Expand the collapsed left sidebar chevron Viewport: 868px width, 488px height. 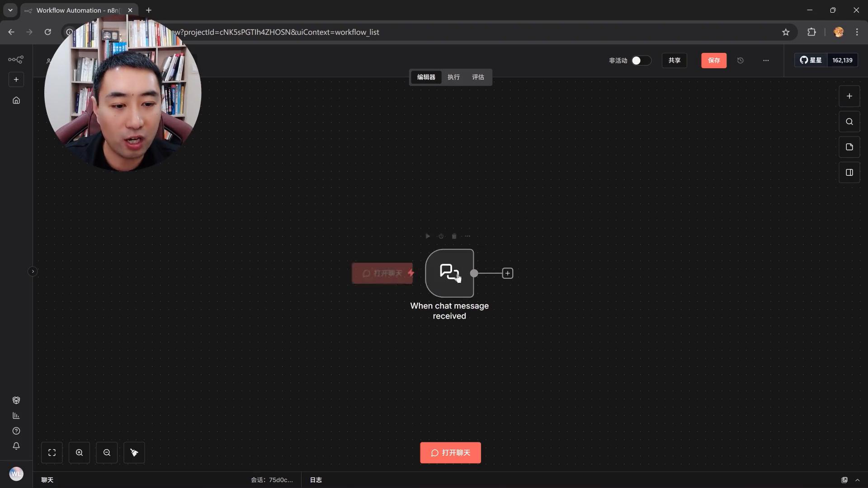(x=33, y=272)
